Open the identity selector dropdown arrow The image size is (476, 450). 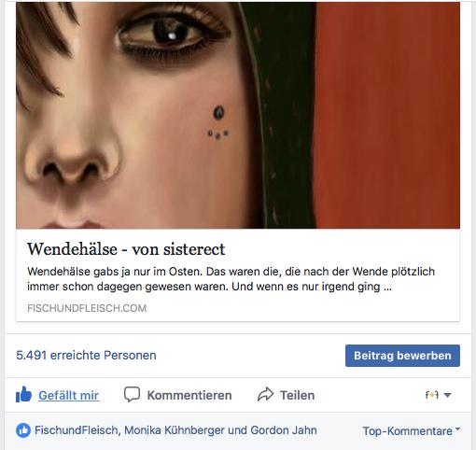tap(447, 395)
